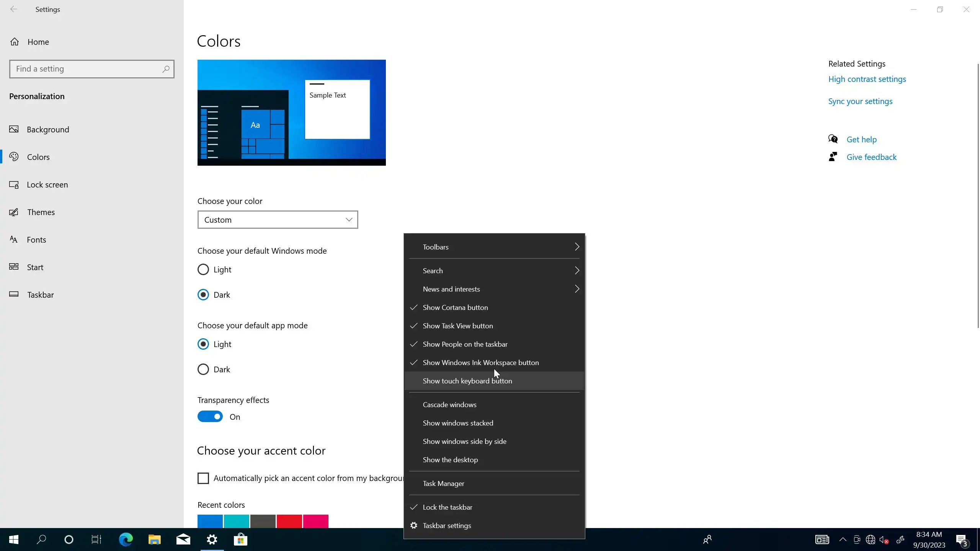Open the Choose your color dropdown
This screenshot has height=551, width=980.
tap(278, 220)
